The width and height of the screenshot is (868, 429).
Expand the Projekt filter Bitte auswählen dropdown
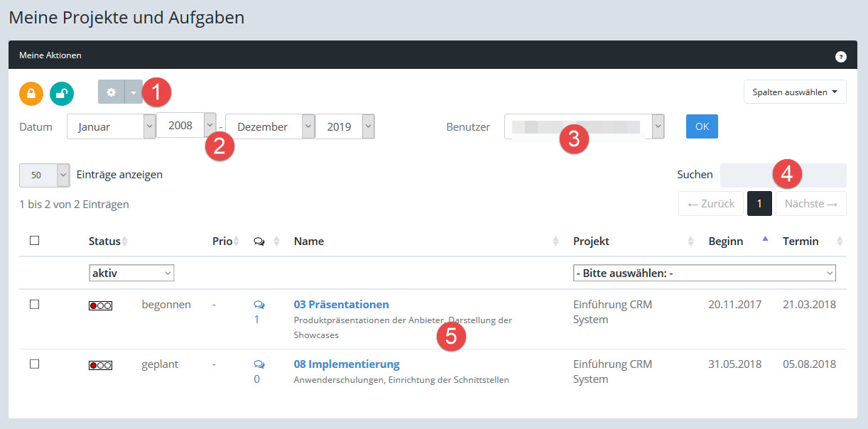[704, 273]
